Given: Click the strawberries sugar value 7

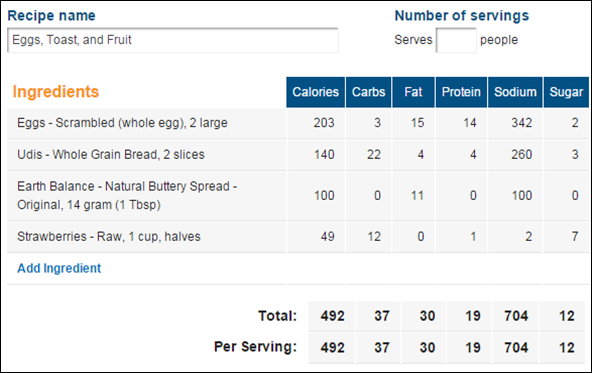Looking at the screenshot, I should point(575,237).
